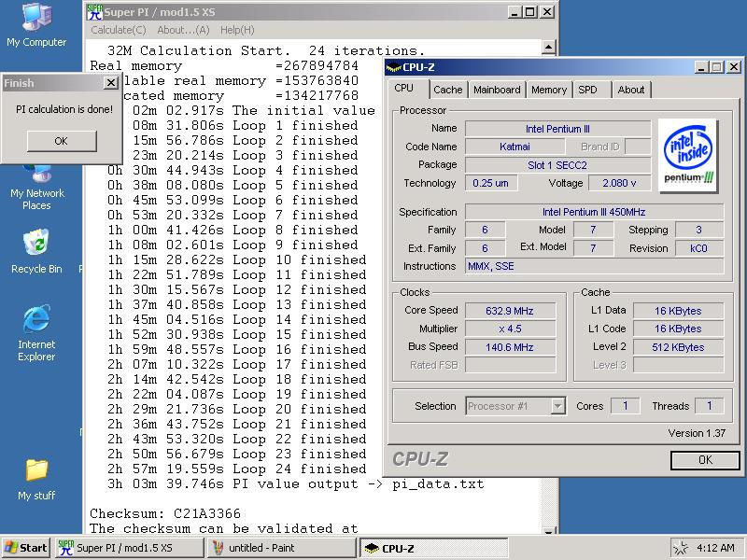Click the Code Name field showing Katmai
The height and width of the screenshot is (560, 747).
[x=514, y=147]
